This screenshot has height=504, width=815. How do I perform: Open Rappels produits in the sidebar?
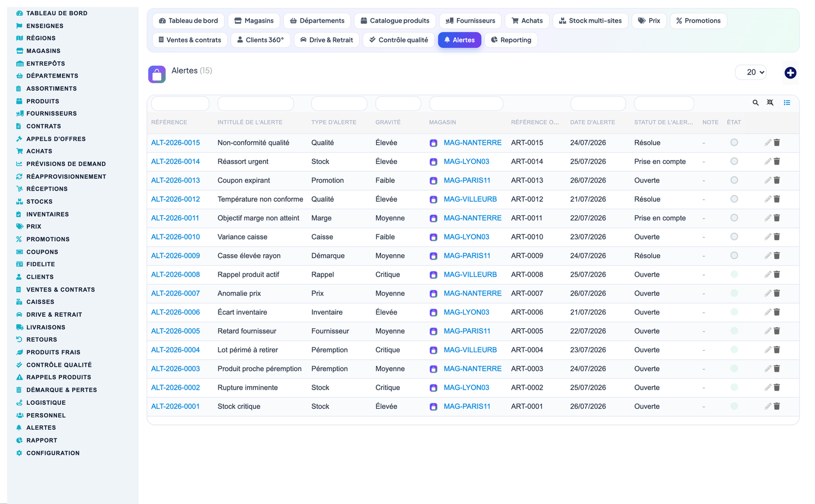(59, 377)
